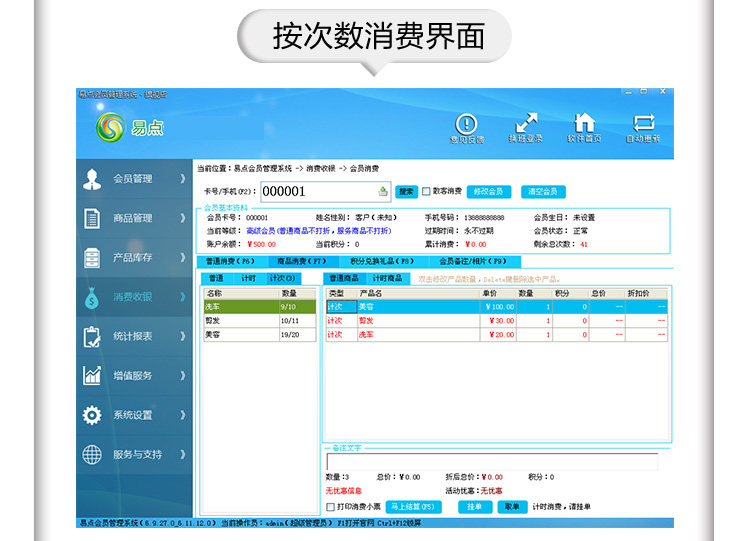Switch to the 普通商品 tab

point(344,278)
